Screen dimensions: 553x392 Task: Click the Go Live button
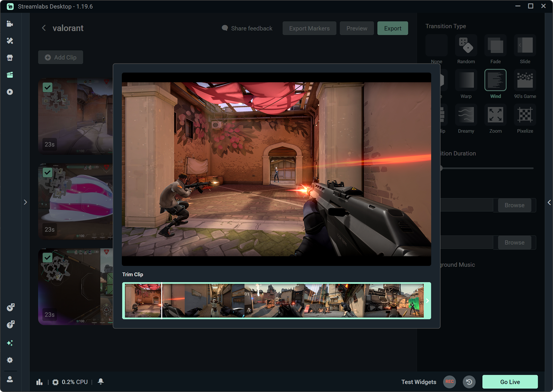[x=510, y=382]
